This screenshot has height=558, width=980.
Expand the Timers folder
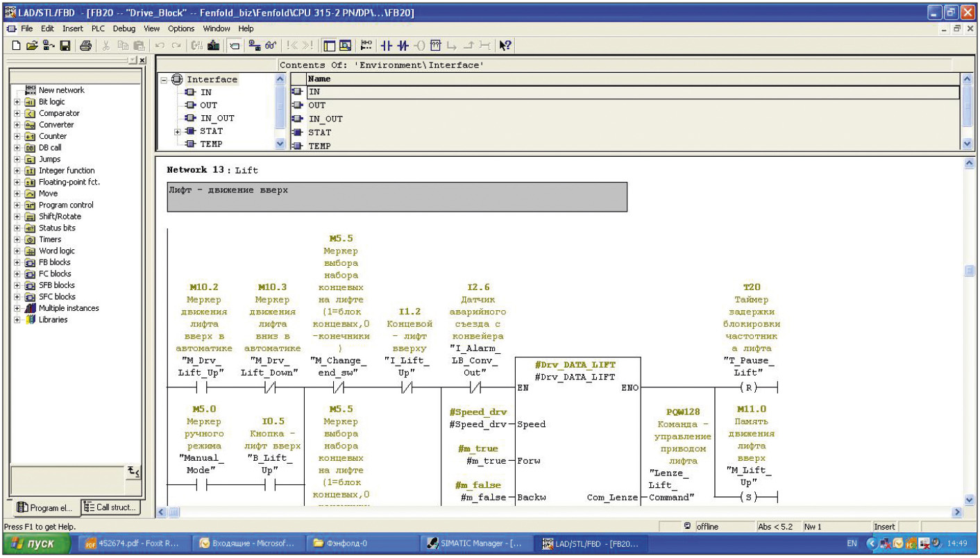[17, 239]
